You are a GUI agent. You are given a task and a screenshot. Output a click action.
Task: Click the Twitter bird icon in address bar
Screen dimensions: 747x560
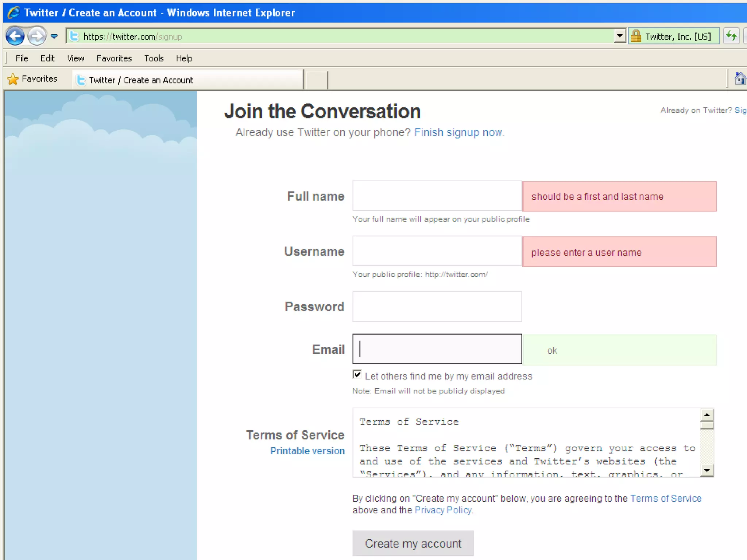(74, 36)
